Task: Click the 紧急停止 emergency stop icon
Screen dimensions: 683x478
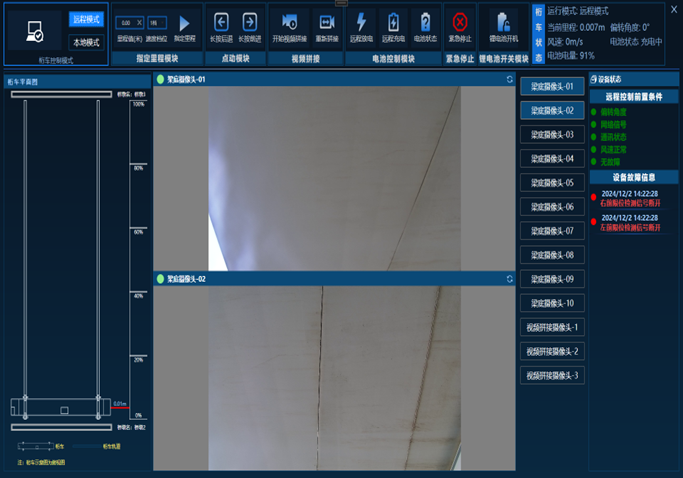Action: 460,22
